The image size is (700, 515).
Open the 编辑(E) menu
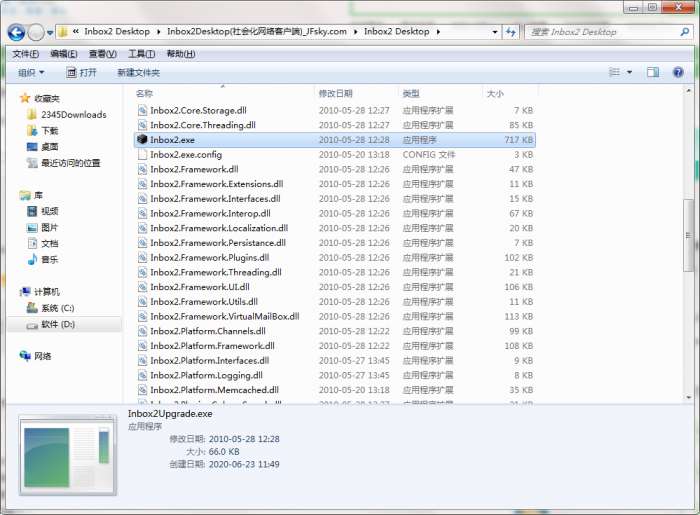(x=64, y=54)
